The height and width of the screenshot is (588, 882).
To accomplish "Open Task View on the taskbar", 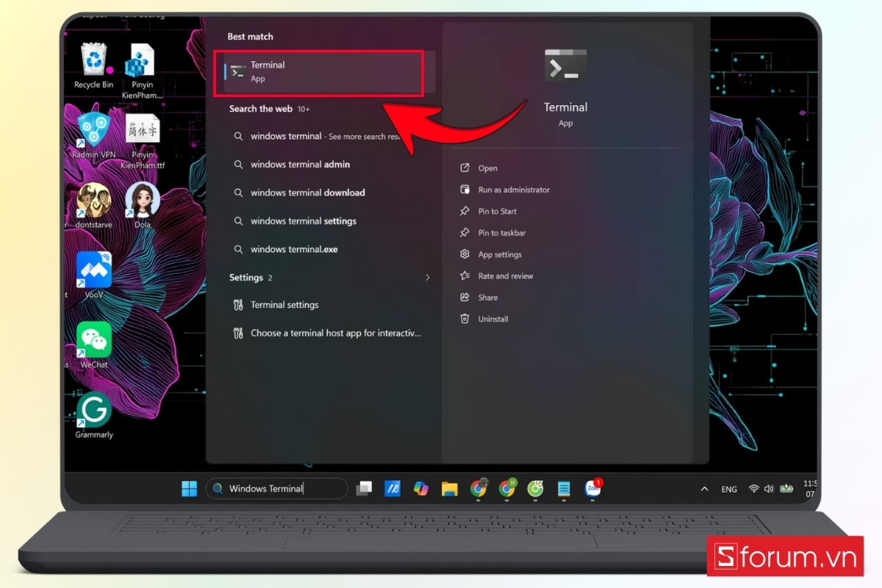I will pos(364,489).
